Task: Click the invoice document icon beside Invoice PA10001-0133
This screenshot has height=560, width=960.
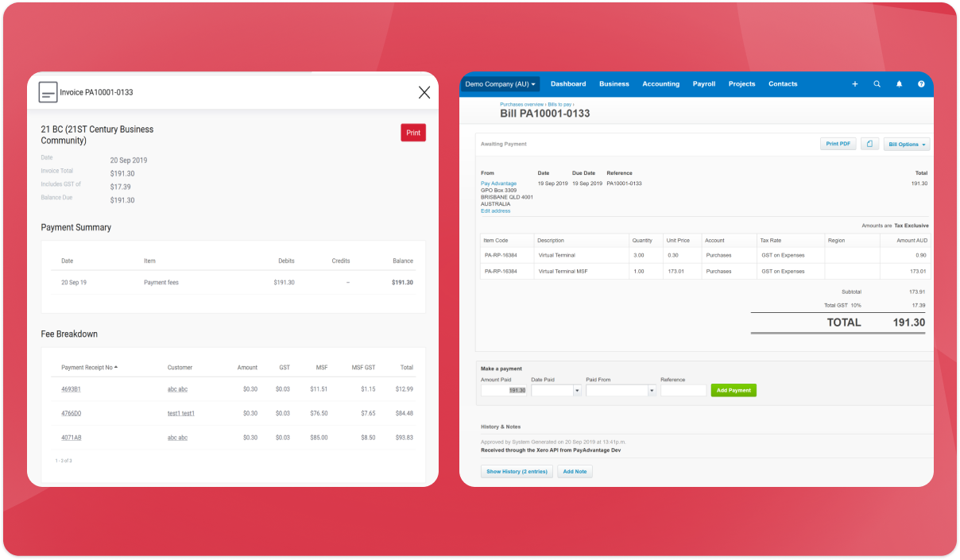Action: pyautogui.click(x=48, y=92)
